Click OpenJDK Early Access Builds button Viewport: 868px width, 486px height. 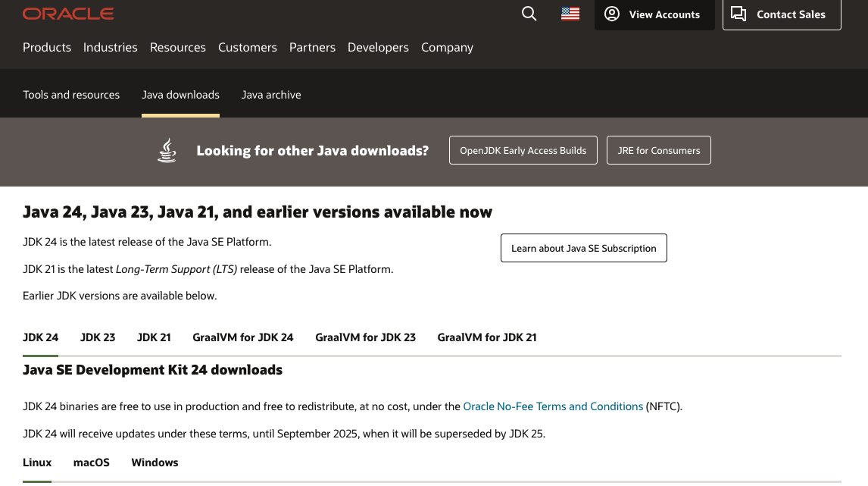click(x=523, y=150)
